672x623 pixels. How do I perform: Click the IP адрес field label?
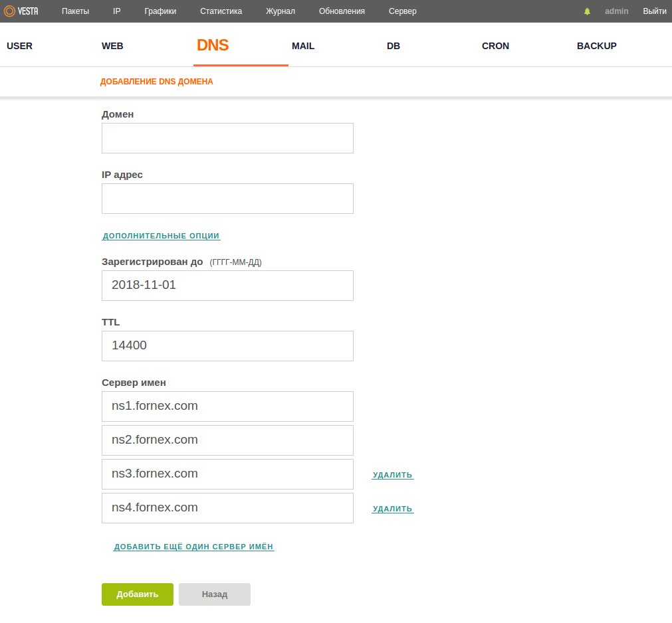click(x=122, y=175)
